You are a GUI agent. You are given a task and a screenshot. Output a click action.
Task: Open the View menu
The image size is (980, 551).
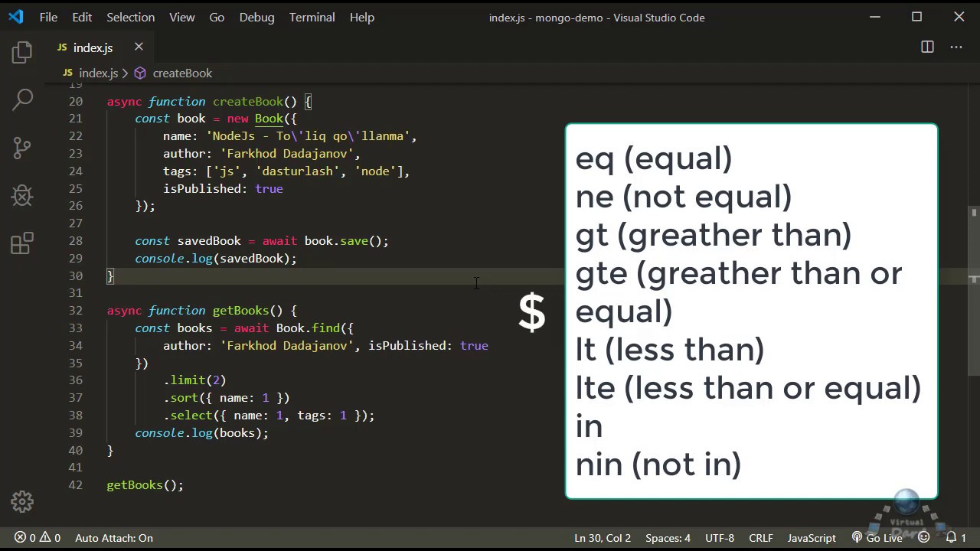[182, 17]
